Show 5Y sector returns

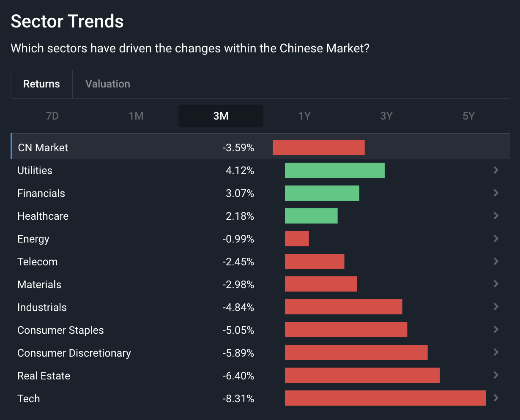click(468, 116)
